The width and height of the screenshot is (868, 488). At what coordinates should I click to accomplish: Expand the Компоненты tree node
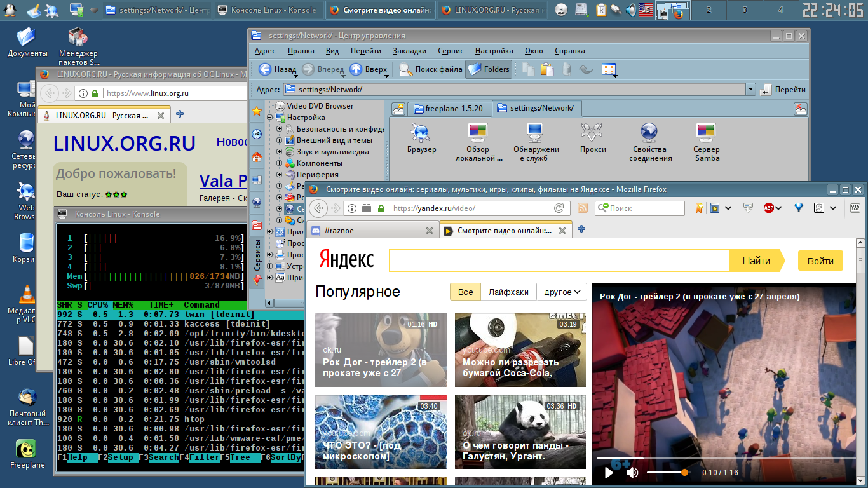click(x=279, y=163)
